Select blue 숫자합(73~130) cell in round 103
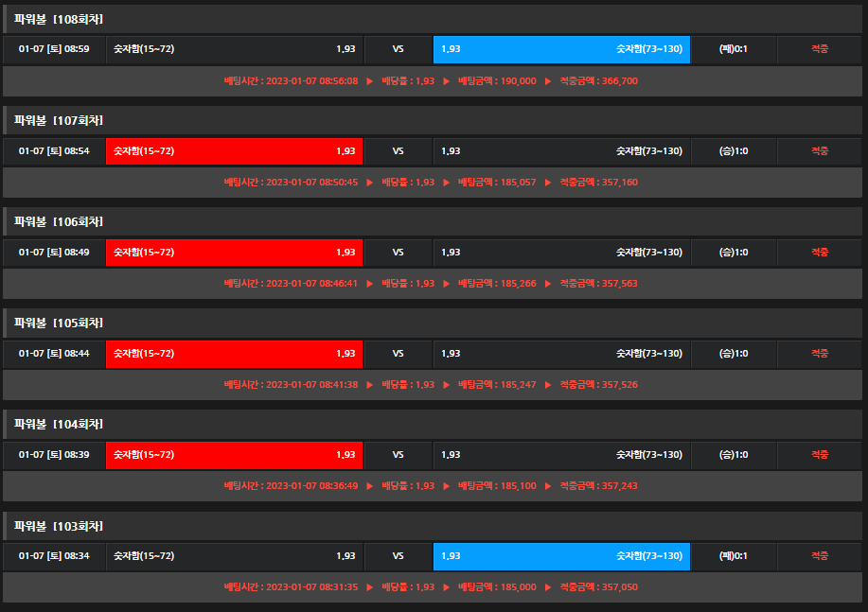 pyautogui.click(x=561, y=556)
